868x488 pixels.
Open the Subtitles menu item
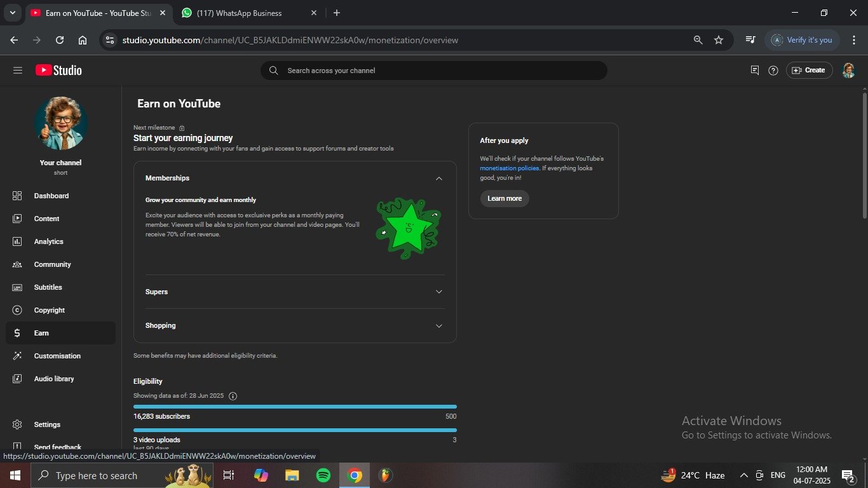[60, 287]
